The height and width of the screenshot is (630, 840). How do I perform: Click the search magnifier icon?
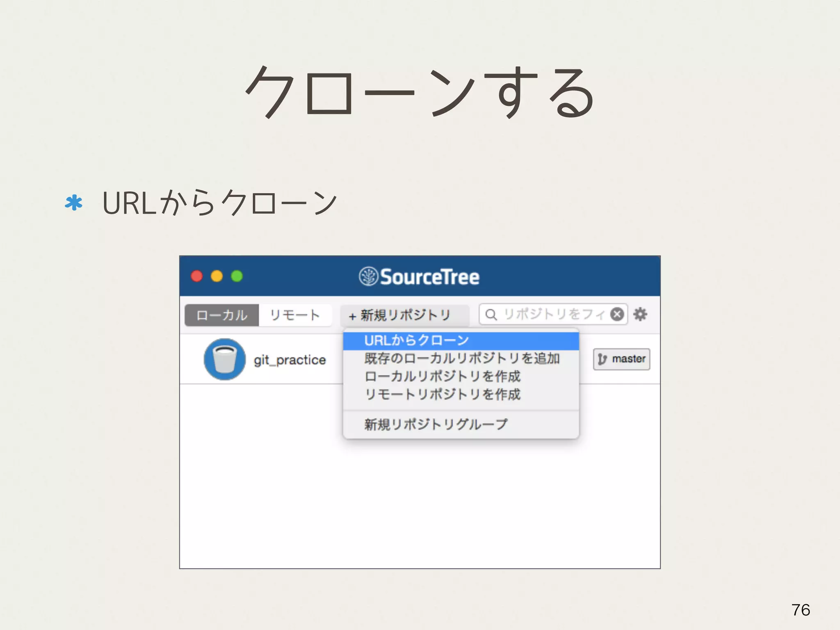click(491, 315)
